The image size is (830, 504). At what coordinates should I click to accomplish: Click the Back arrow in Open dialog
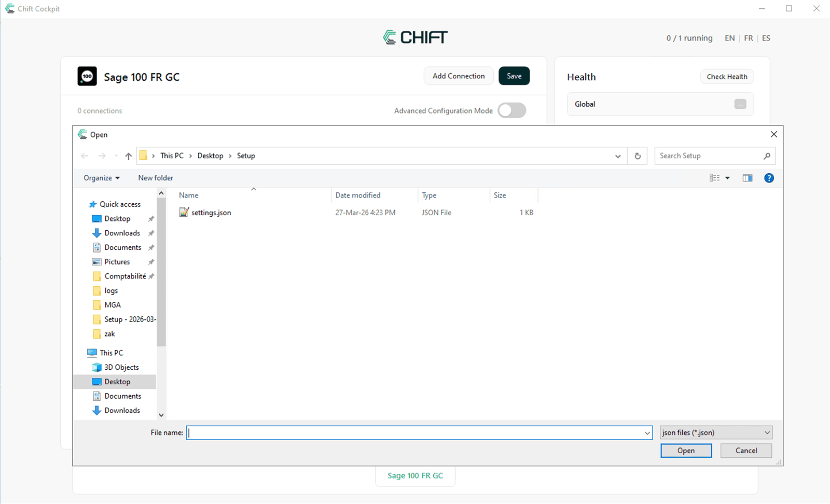[85, 156]
